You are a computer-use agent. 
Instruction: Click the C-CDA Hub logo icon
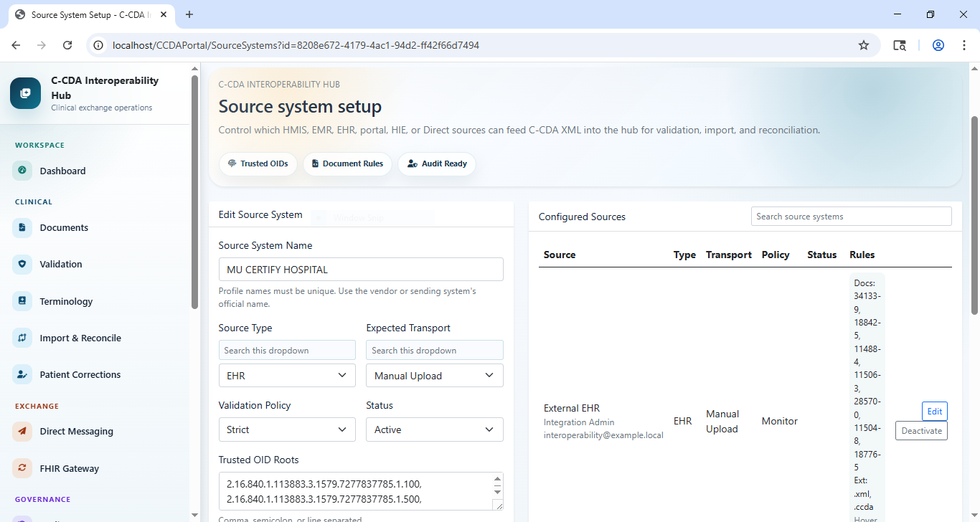[x=25, y=93]
